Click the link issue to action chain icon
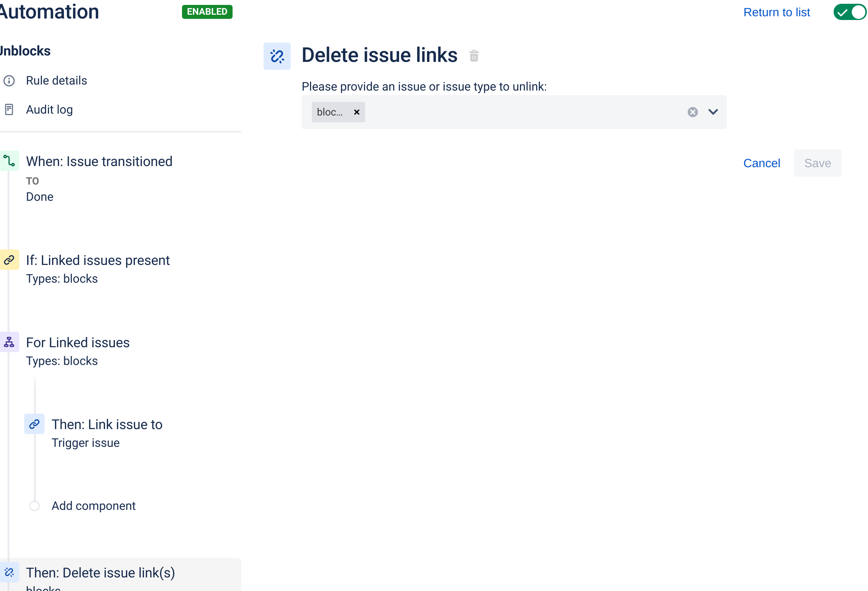 (35, 424)
